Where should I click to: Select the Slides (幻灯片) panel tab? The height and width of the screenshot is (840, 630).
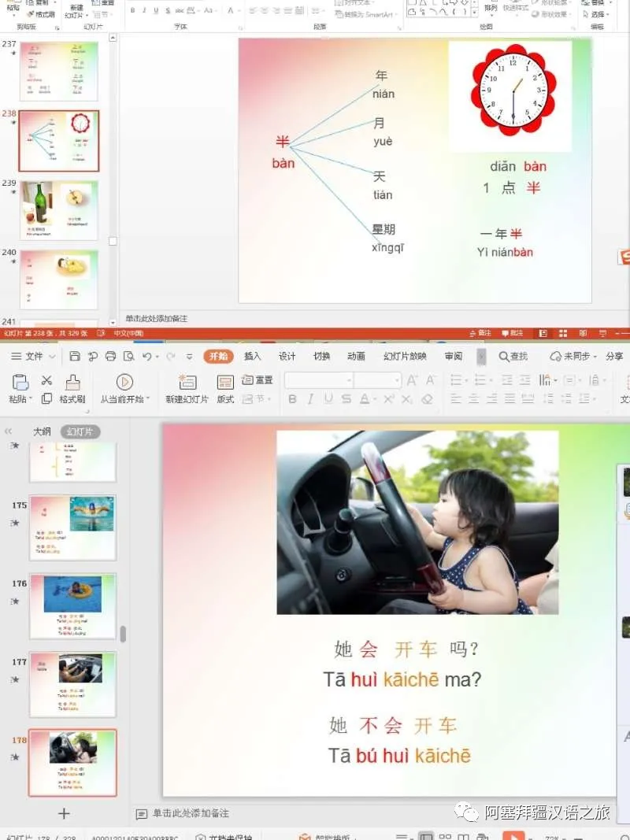coord(80,431)
